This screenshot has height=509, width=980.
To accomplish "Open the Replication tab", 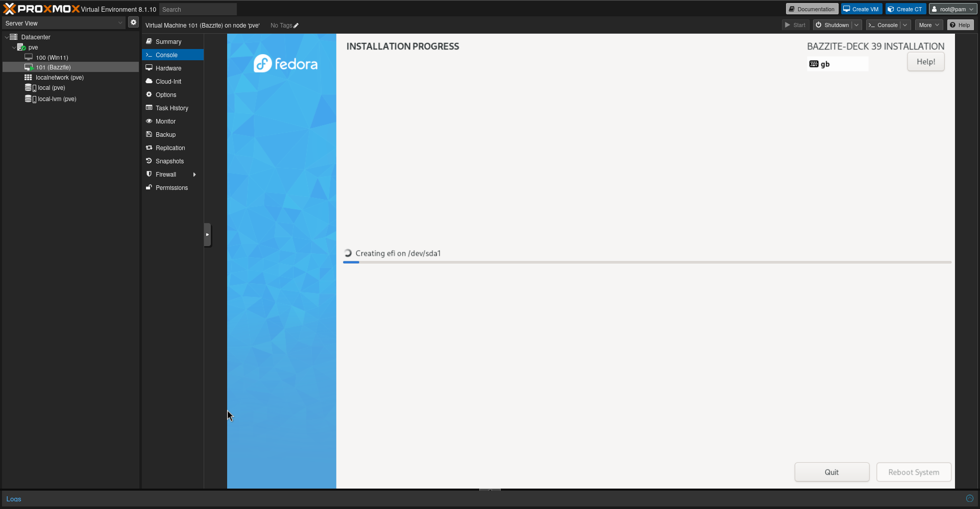I will pyautogui.click(x=173, y=148).
